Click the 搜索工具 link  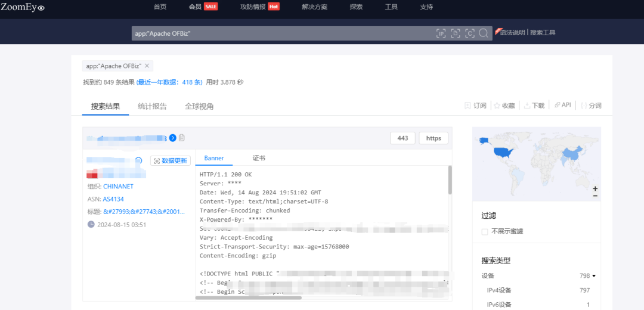[x=543, y=32]
